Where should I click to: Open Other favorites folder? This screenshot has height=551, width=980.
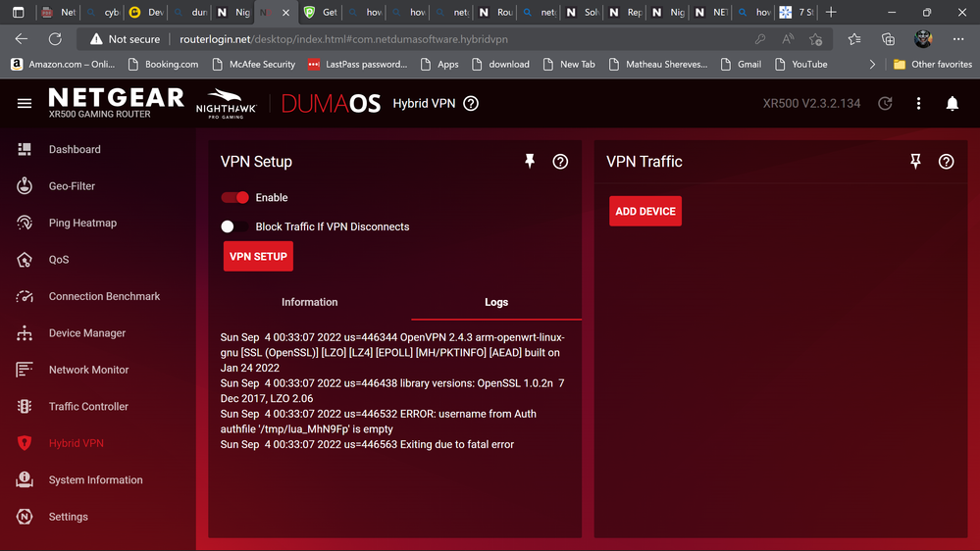933,65
